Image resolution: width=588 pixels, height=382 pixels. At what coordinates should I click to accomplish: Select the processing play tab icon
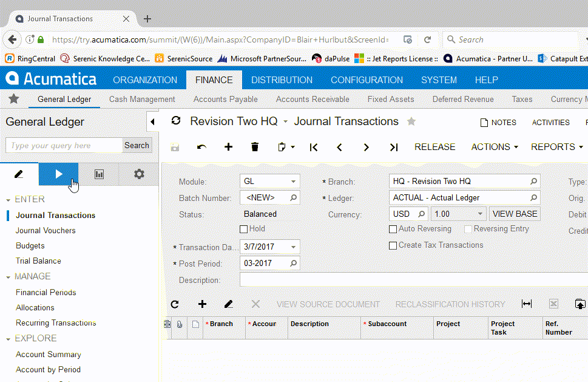pyautogui.click(x=58, y=174)
